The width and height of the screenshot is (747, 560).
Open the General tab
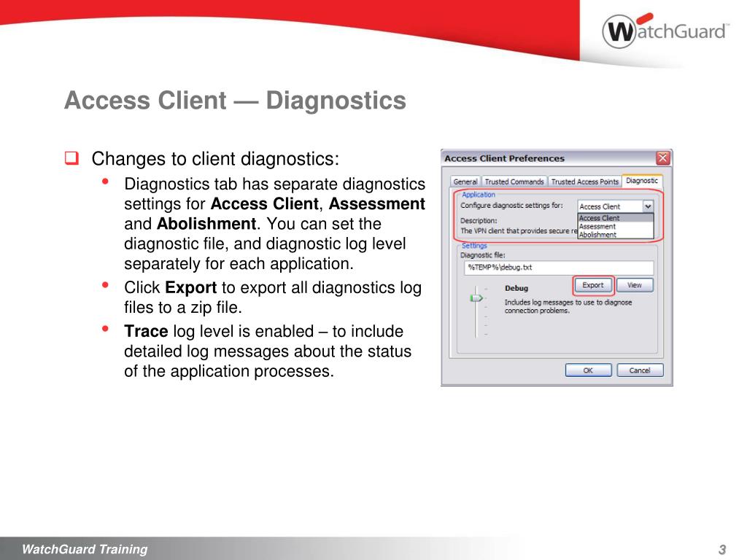465,182
